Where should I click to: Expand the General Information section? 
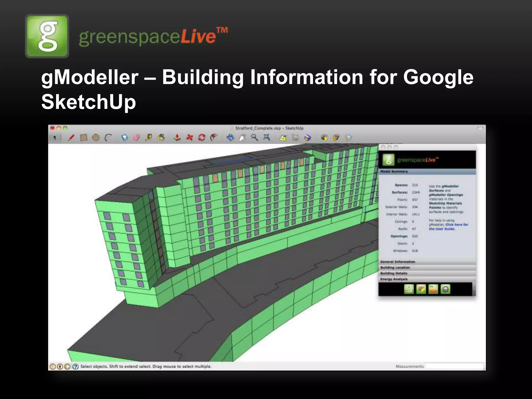[x=427, y=262]
